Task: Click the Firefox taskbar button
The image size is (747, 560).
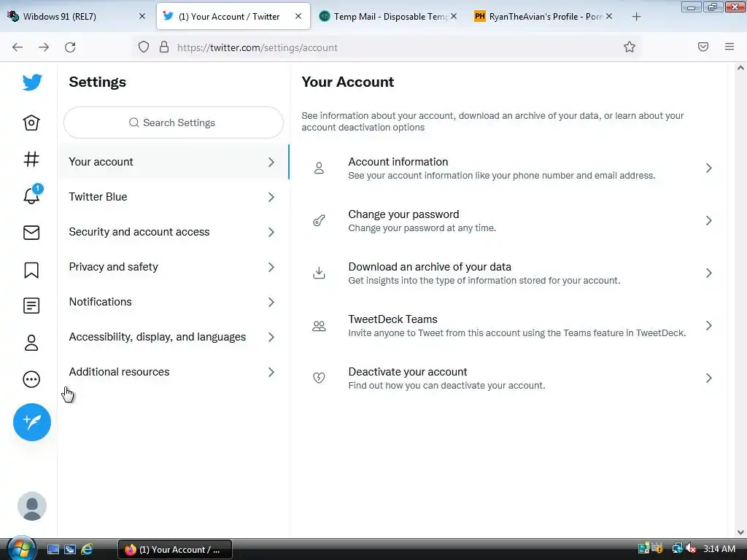Action: coord(175,550)
